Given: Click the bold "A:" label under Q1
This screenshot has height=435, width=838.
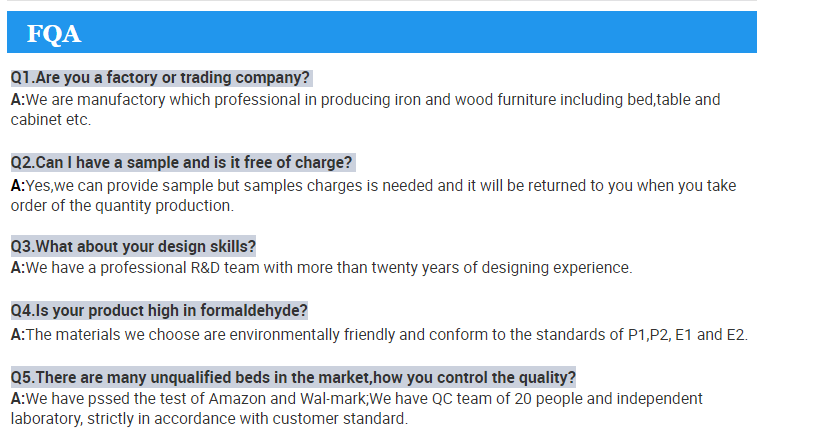Looking at the screenshot, I should [x=17, y=100].
